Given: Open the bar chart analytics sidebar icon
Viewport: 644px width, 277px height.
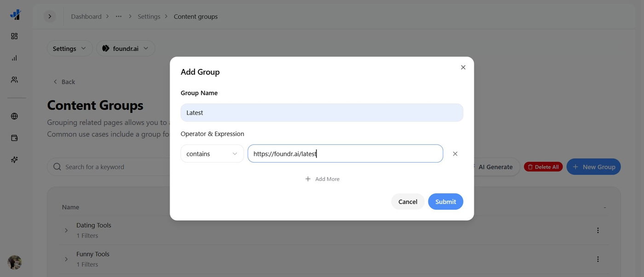Looking at the screenshot, I should (x=14, y=58).
